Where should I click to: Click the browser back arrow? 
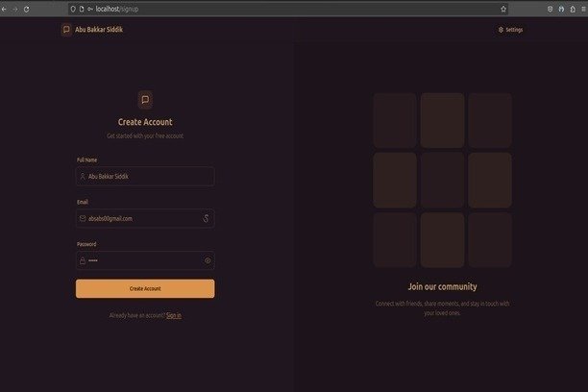[x=4, y=9]
